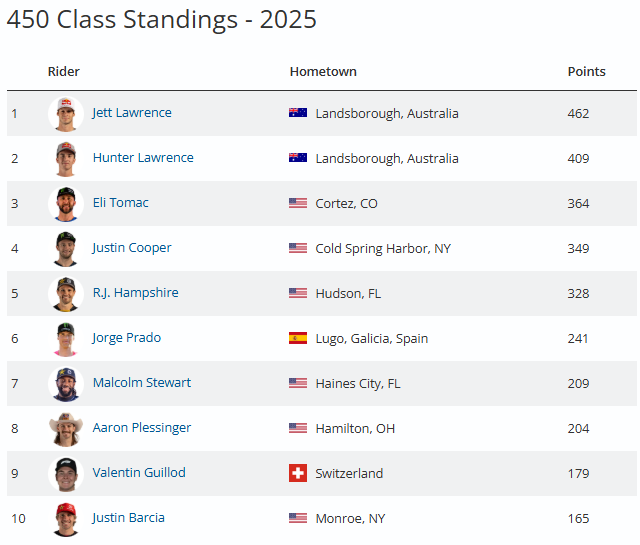Open the R.J. Hampshire name link
Image resolution: width=640 pixels, height=545 pixels.
tap(135, 293)
